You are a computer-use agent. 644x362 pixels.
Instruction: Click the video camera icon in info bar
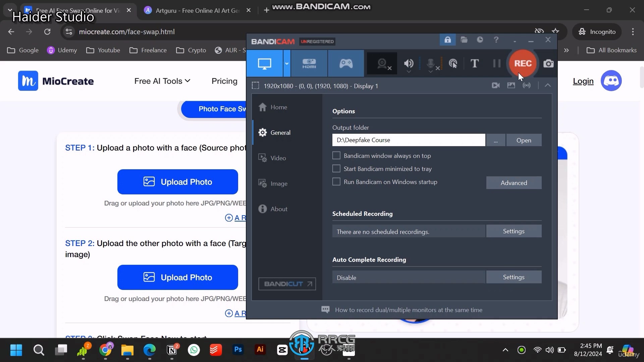pos(496,85)
